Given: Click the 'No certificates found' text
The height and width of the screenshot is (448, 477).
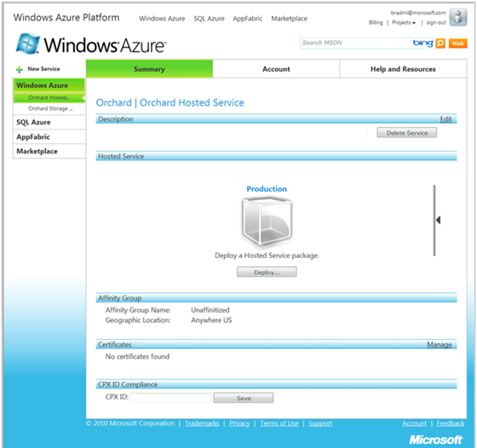Looking at the screenshot, I should 137,357.
